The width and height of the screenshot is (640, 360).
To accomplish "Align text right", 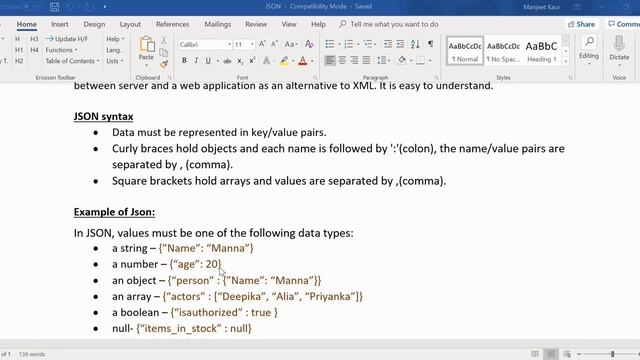I will pyautogui.click(x=354, y=60).
